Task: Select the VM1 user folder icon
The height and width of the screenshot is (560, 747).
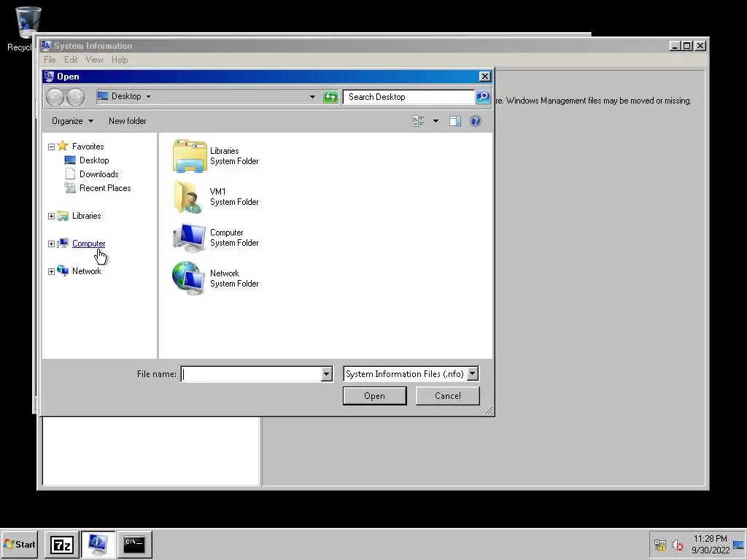Action: [190, 197]
